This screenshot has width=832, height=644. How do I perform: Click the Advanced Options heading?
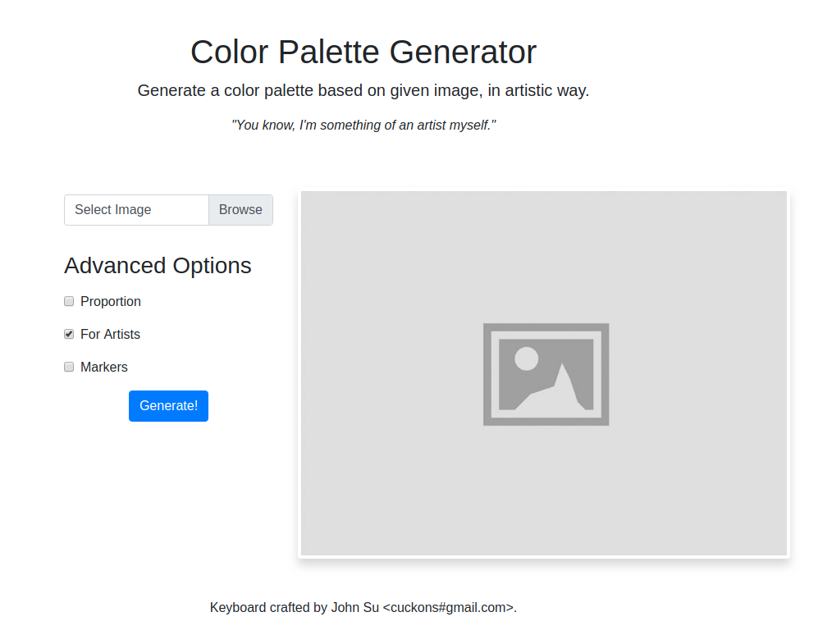coord(158,266)
